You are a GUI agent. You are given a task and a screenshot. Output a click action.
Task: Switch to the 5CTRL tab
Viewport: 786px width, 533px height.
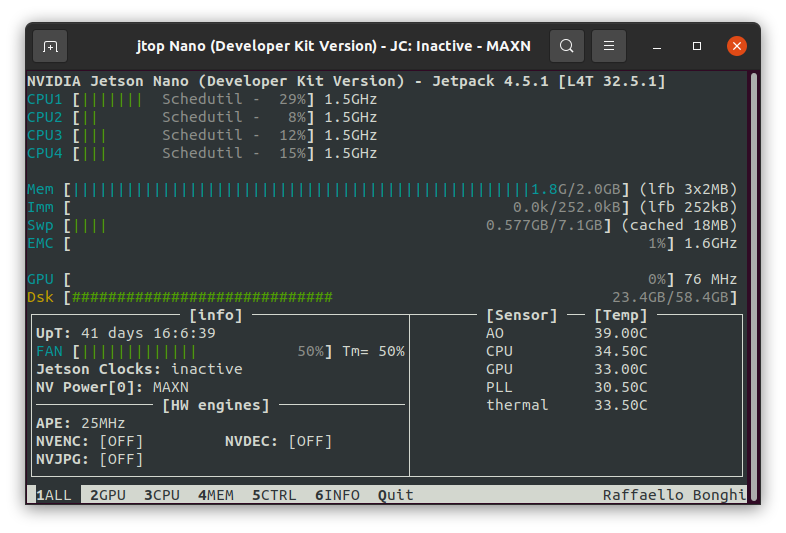[274, 495]
